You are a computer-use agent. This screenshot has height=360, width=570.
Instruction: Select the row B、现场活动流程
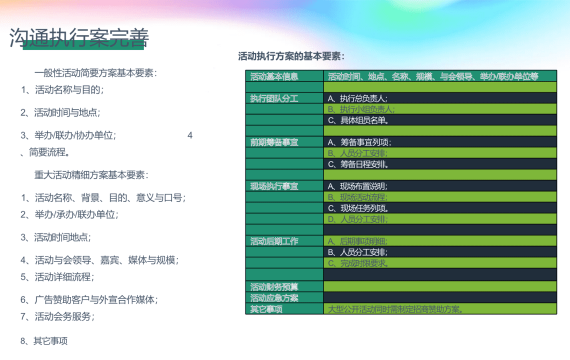pyautogui.click(x=440, y=197)
